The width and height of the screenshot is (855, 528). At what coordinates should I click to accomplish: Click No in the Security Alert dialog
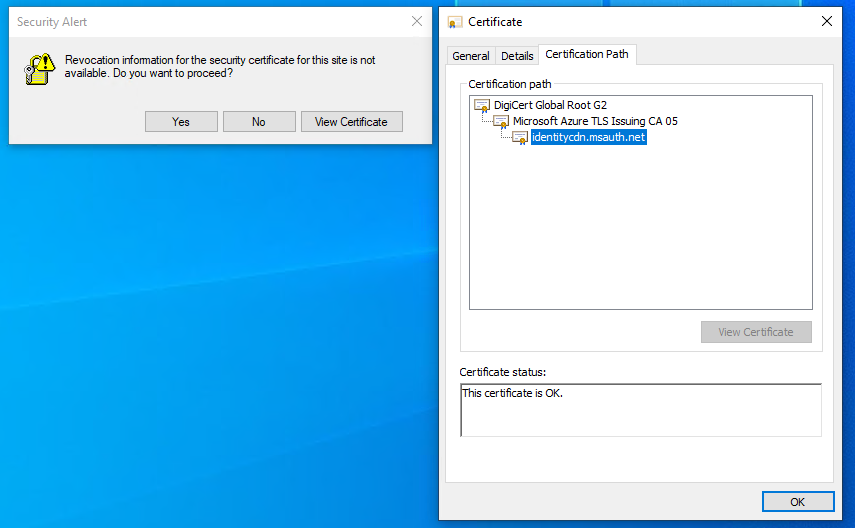point(259,122)
